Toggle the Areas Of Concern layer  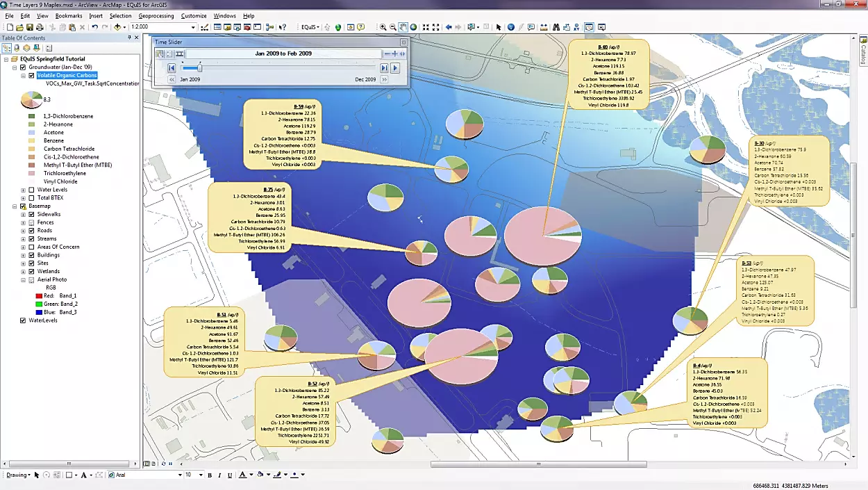31,247
